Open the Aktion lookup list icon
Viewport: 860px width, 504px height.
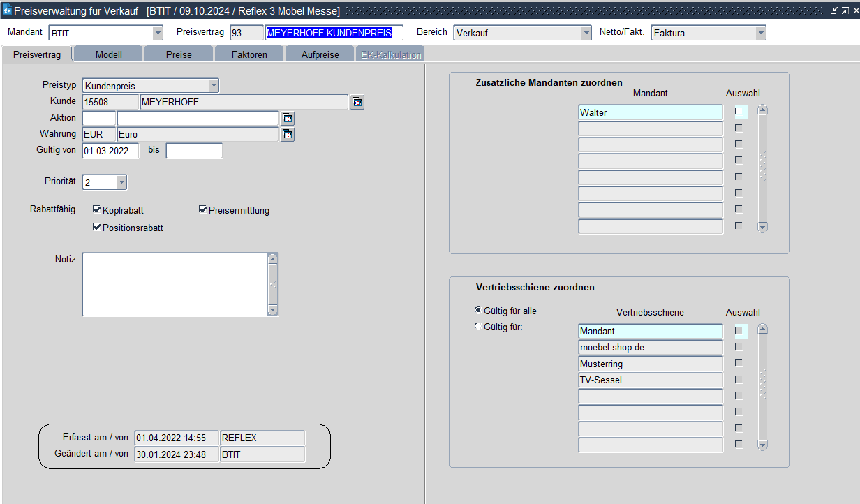[x=287, y=119]
